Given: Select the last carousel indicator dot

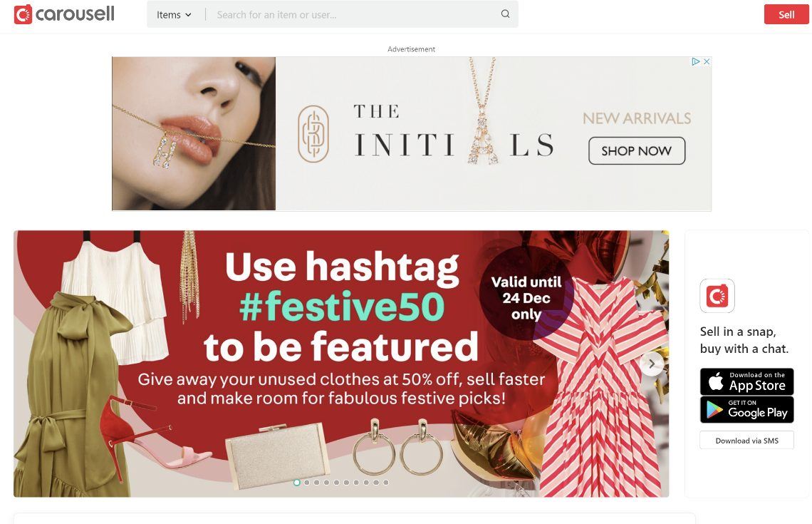Looking at the screenshot, I should pyautogui.click(x=386, y=483).
